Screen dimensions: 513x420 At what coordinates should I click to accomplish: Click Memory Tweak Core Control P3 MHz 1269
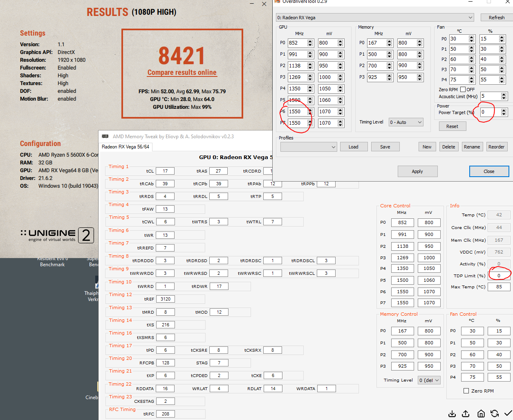(403, 258)
